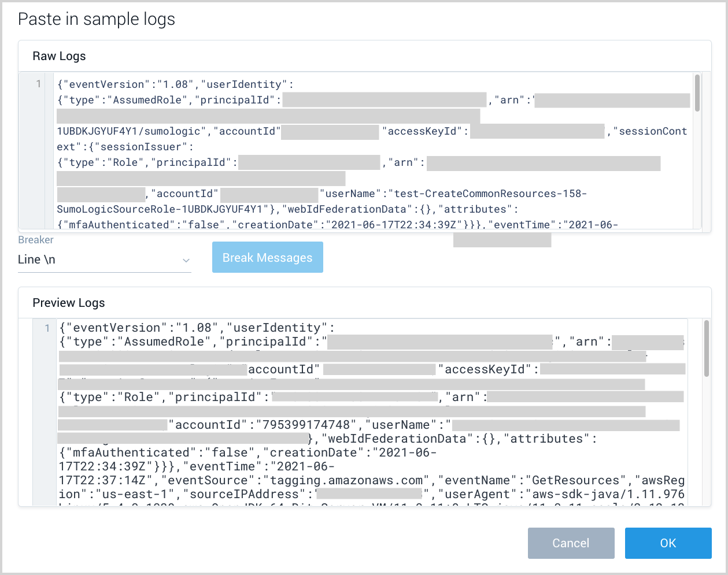
Task: Click the Break Messages button
Action: pos(267,258)
